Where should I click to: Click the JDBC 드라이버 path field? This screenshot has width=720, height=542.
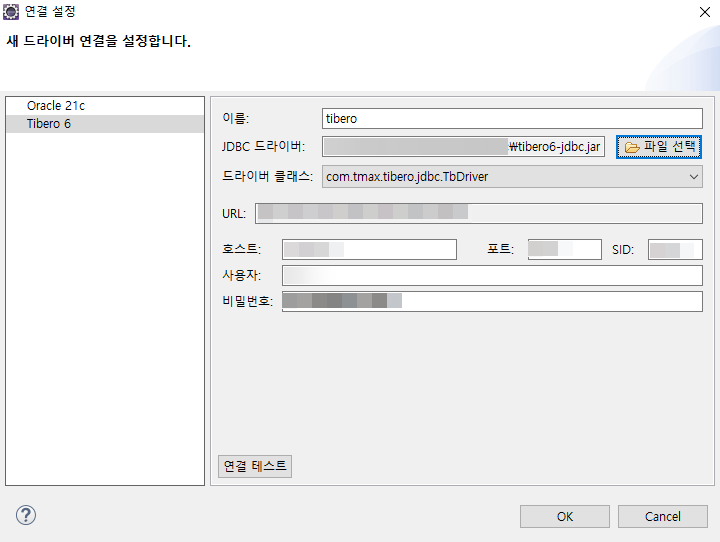(463, 147)
